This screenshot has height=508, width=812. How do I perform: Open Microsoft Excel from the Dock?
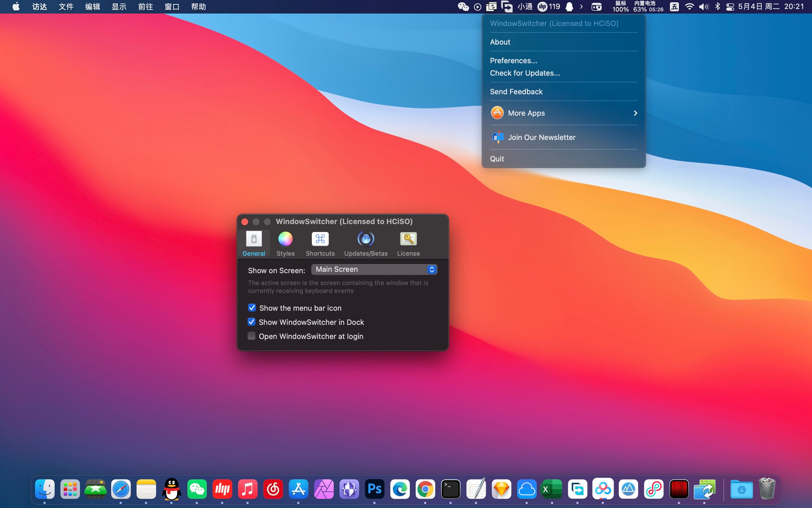click(552, 489)
